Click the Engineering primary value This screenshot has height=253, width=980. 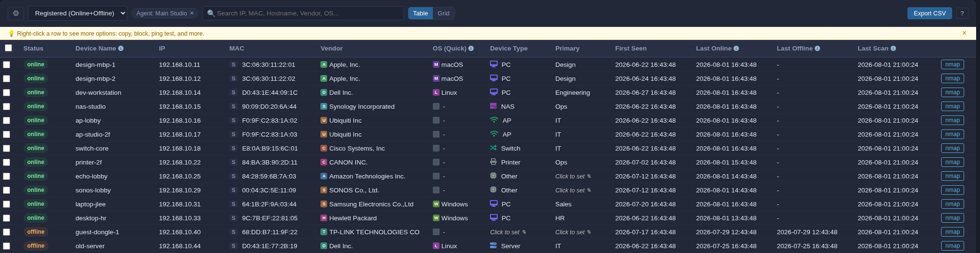coord(573,92)
